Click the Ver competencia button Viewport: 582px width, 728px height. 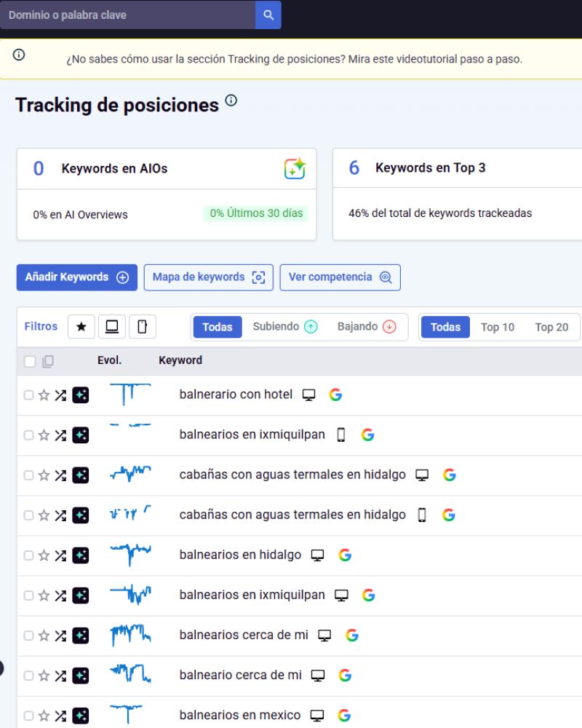[x=340, y=277]
